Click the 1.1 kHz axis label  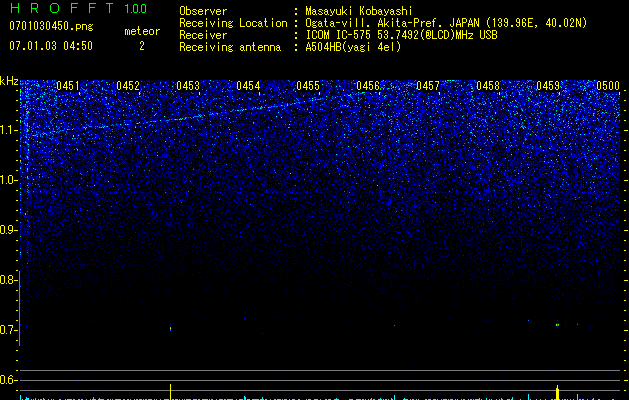pos(9,131)
